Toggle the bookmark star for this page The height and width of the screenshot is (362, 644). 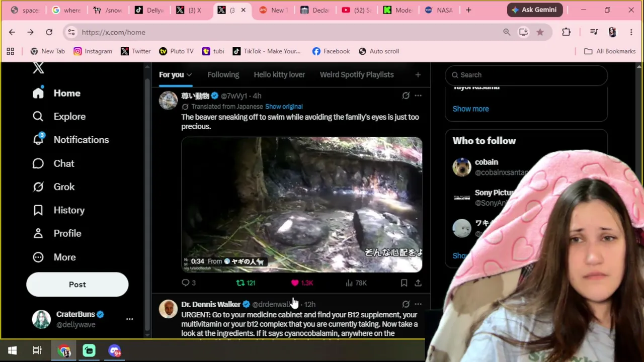(540, 32)
